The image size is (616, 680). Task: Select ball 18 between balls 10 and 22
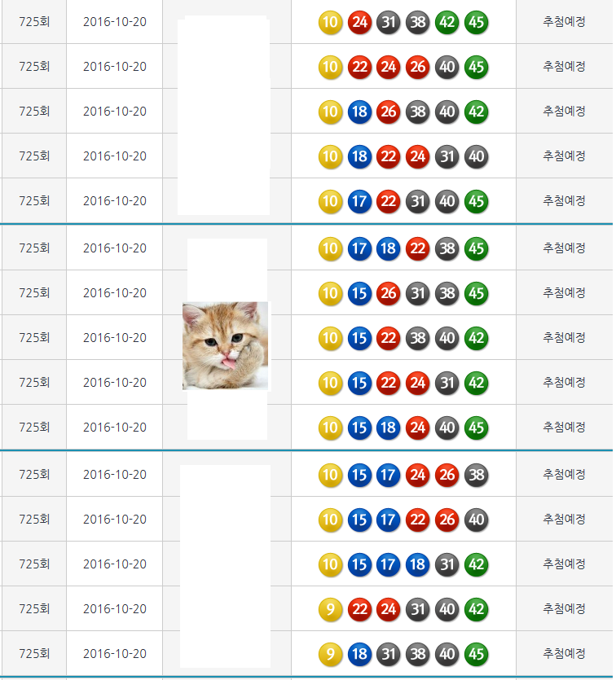coord(359,156)
